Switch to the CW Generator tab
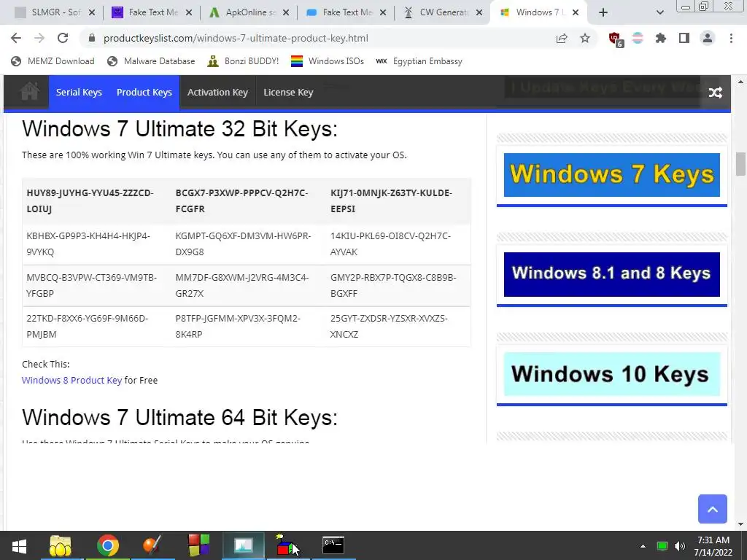 [442, 12]
